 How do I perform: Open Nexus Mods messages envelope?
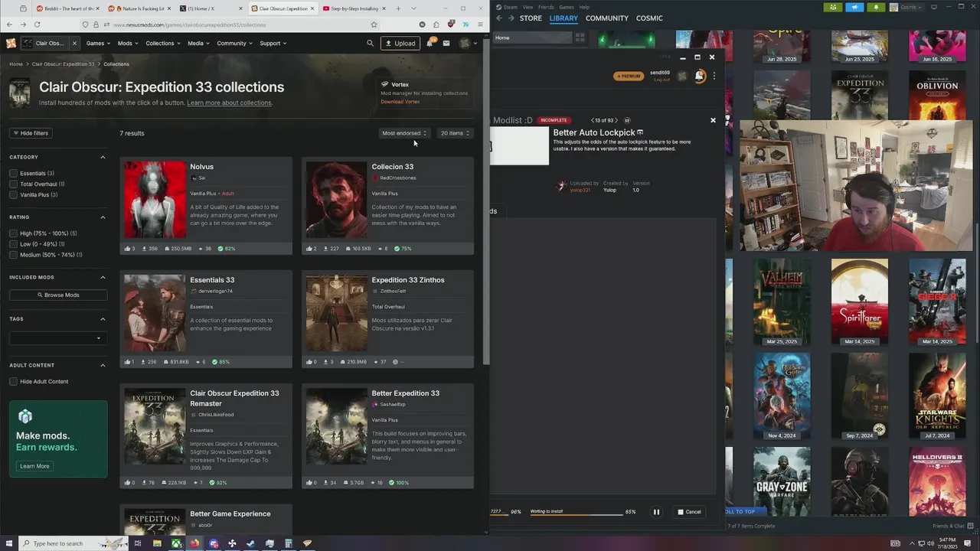click(x=446, y=43)
